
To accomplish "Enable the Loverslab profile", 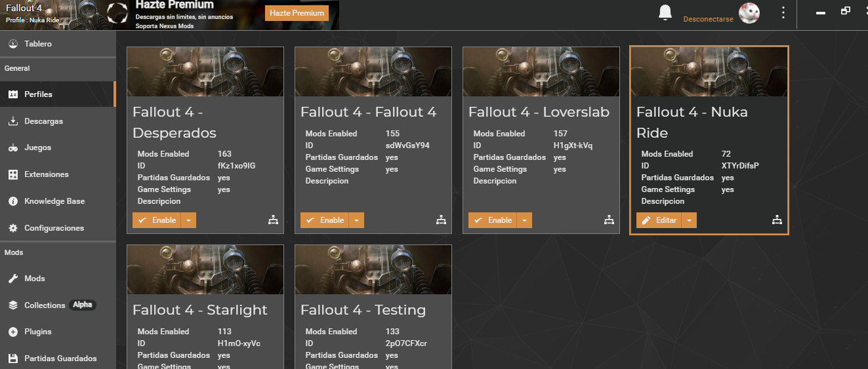I will point(493,220).
